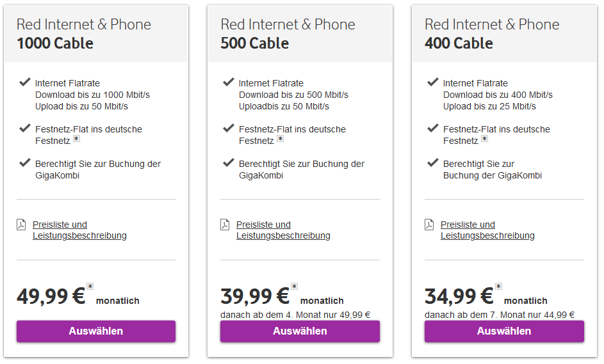Click Festnetz footnote asterisk in 500 Cable card
604x364 pixels.
280,139
